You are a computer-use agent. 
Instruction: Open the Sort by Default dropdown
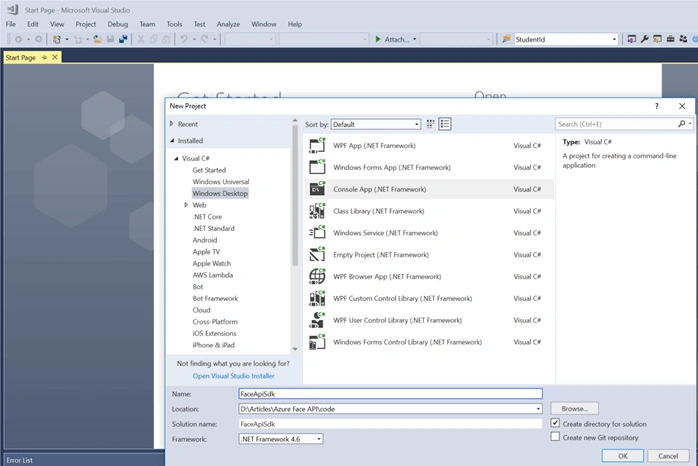pyautogui.click(x=376, y=124)
